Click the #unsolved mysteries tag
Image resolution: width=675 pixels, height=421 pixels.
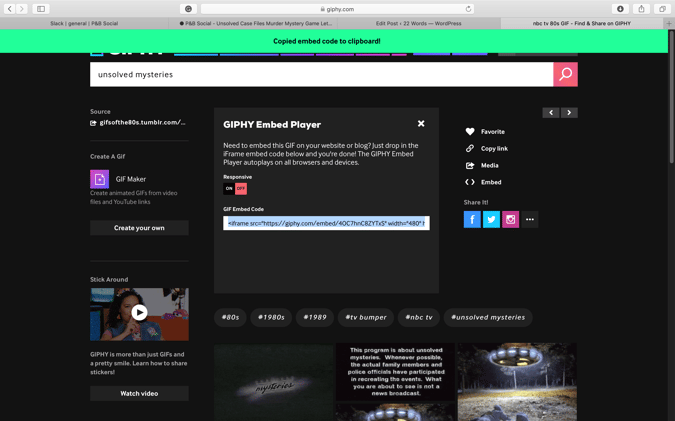coord(488,317)
